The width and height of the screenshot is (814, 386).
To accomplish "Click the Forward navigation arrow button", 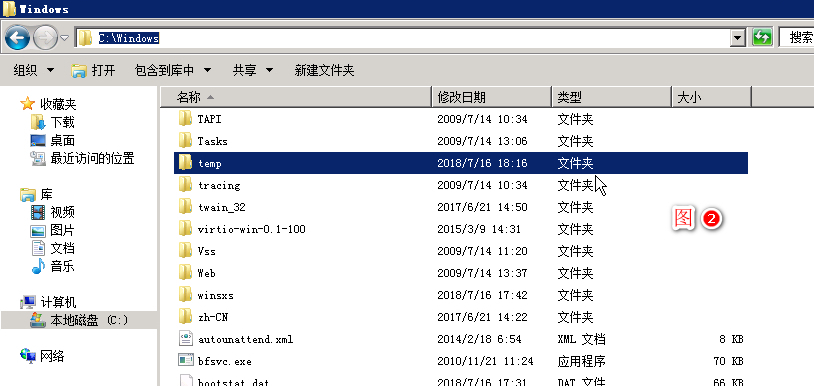I will (46, 38).
